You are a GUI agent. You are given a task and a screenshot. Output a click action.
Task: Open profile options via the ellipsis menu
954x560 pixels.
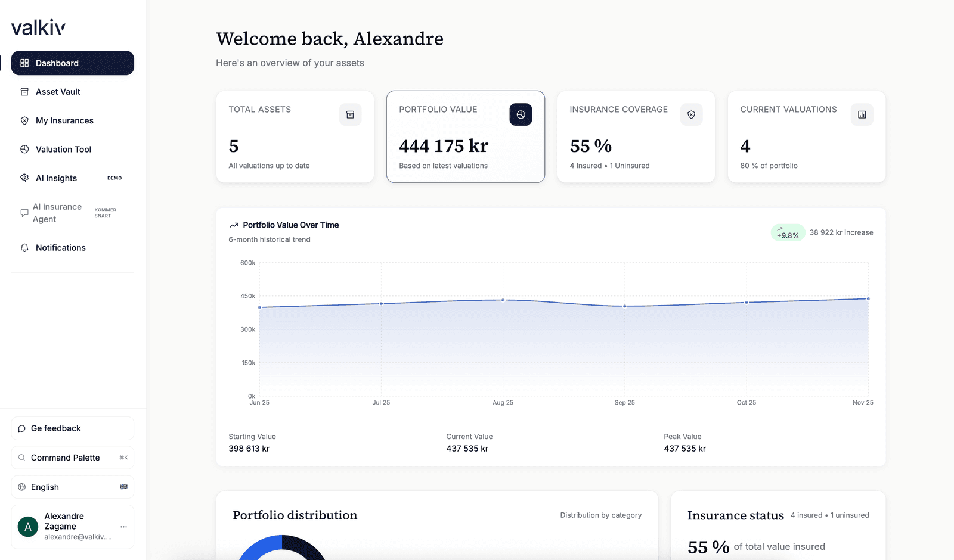(x=124, y=527)
